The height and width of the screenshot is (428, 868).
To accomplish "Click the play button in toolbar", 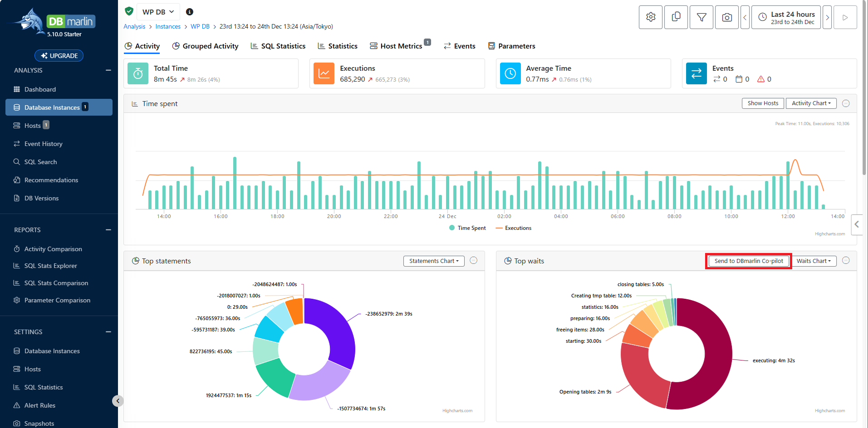I will 845,17.
